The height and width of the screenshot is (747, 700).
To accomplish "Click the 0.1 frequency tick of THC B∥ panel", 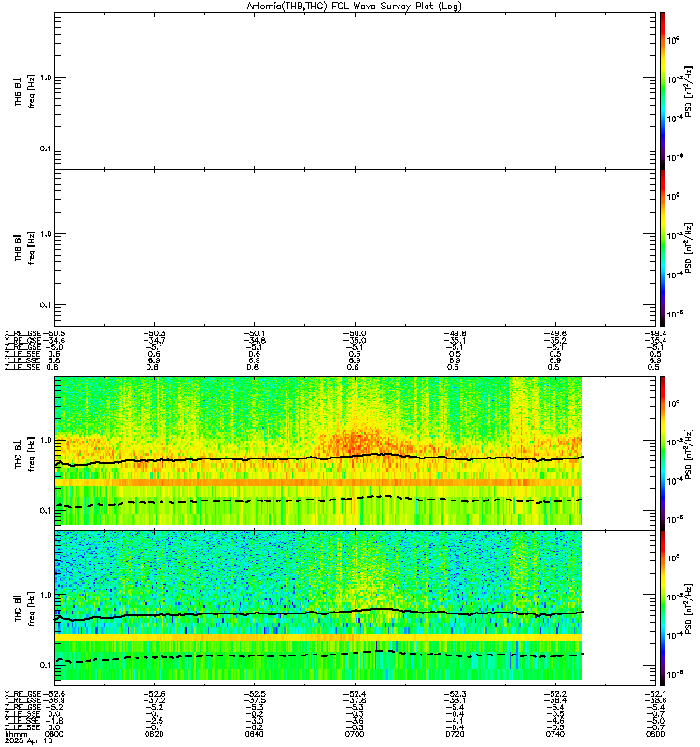I will click(46, 665).
